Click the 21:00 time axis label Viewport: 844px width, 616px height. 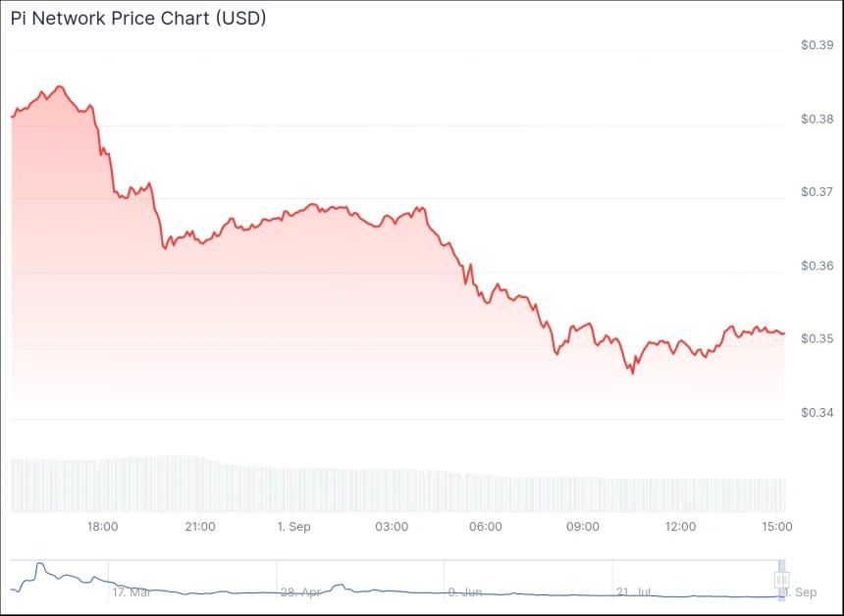[199, 527]
